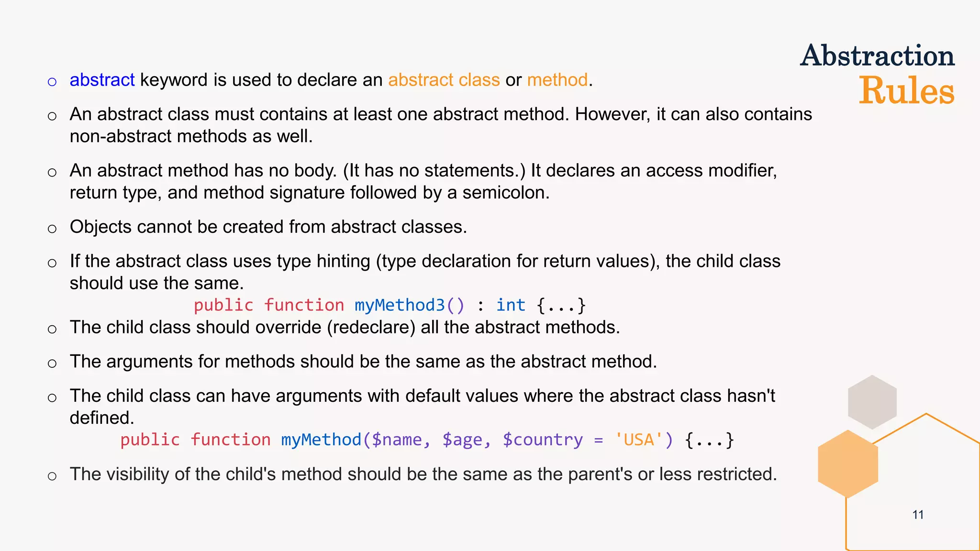
Task: Select the 'Abstraction' slide title
Action: [877, 55]
